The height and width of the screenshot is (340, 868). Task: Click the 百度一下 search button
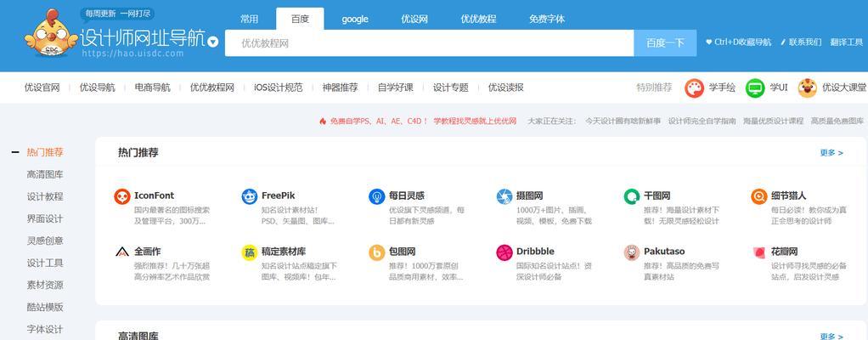(665, 43)
